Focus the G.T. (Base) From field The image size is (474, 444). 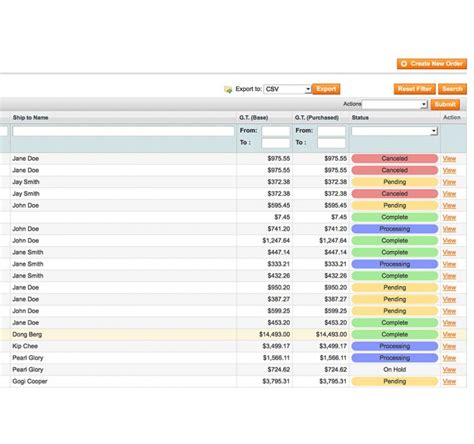coord(276,131)
